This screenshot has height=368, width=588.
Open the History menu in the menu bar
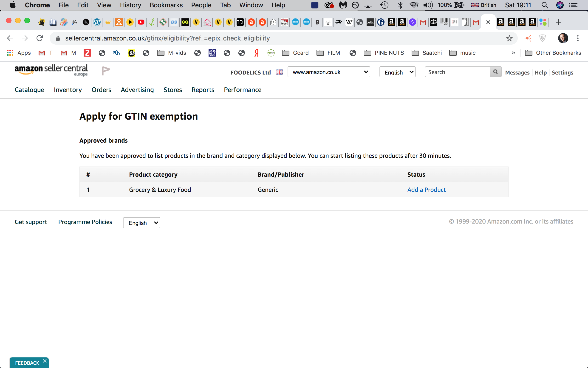(x=130, y=5)
